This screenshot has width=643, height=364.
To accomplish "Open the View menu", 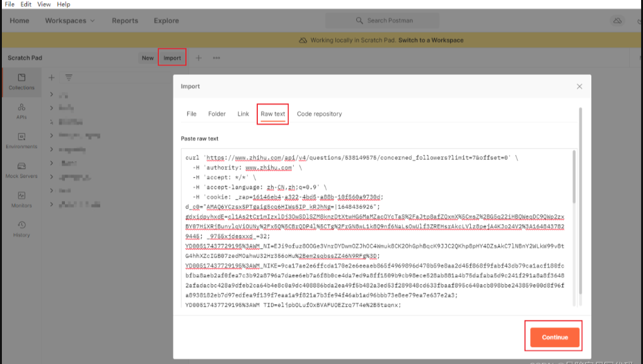I will 44,4.
